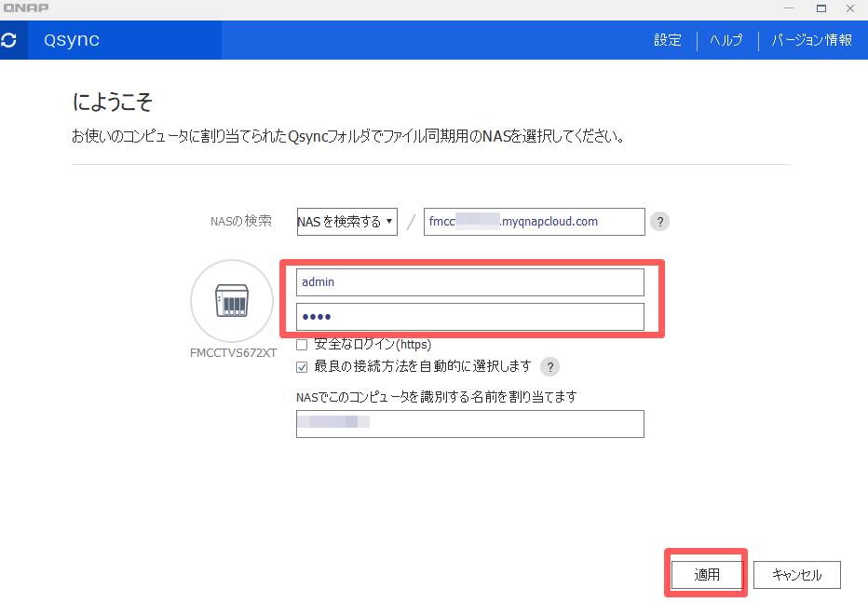Open help for the NAS address field
This screenshot has width=868, height=602.
[659, 222]
